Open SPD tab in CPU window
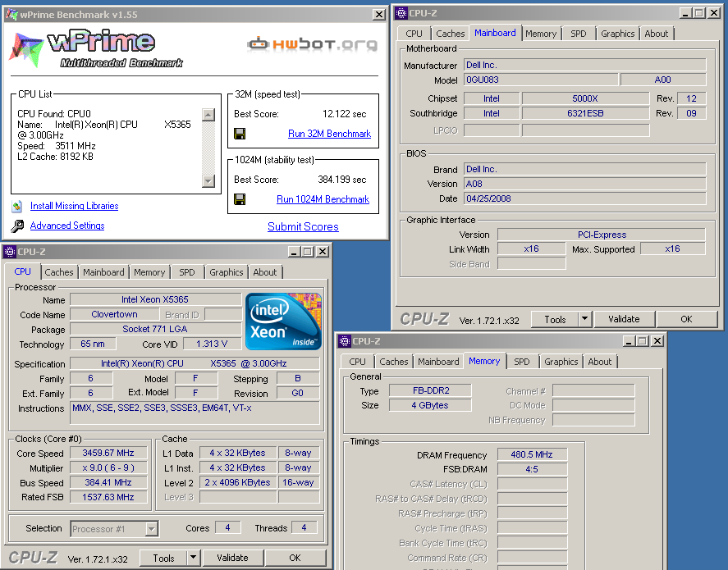Viewport: 728px width, 570px height. point(186,272)
